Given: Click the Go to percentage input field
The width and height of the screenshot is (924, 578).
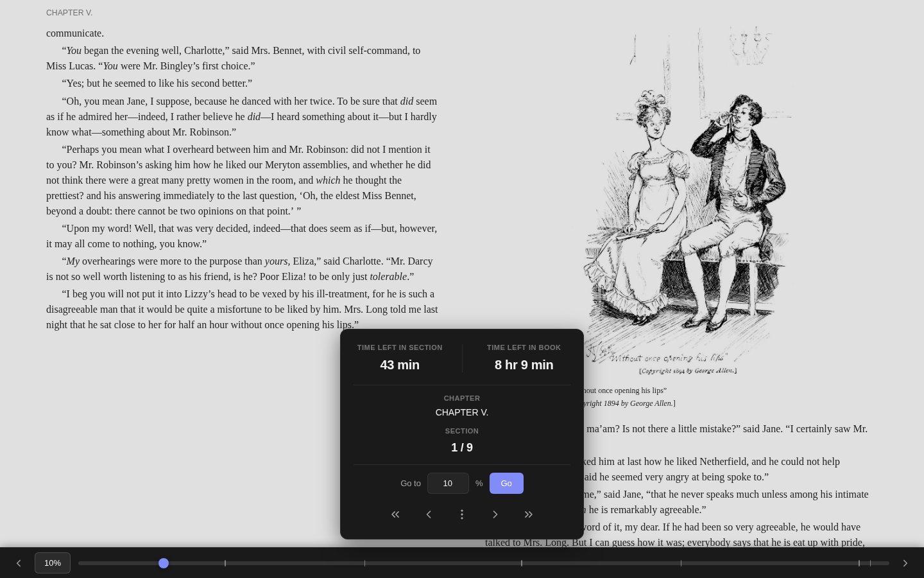Looking at the screenshot, I should click(x=448, y=484).
